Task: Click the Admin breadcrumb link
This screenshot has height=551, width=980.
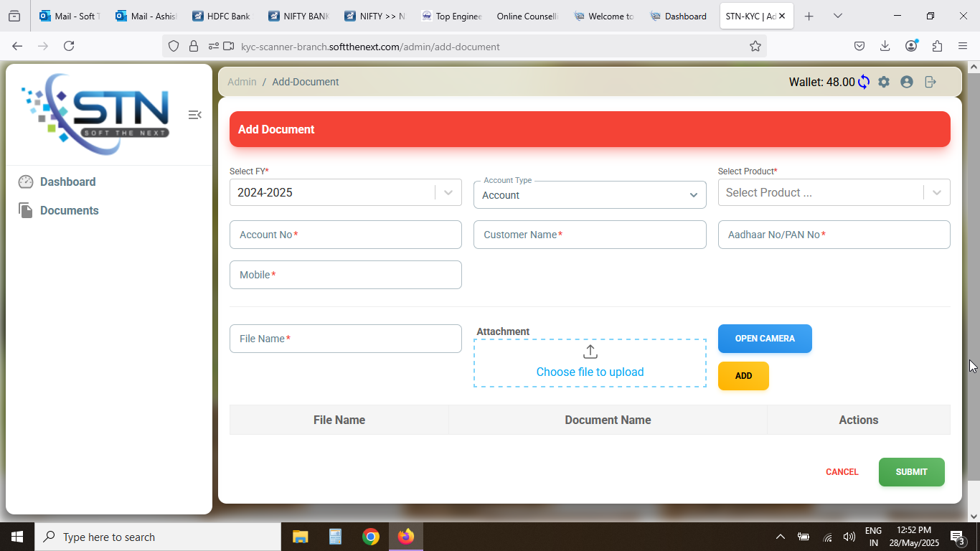Action: coord(242,82)
